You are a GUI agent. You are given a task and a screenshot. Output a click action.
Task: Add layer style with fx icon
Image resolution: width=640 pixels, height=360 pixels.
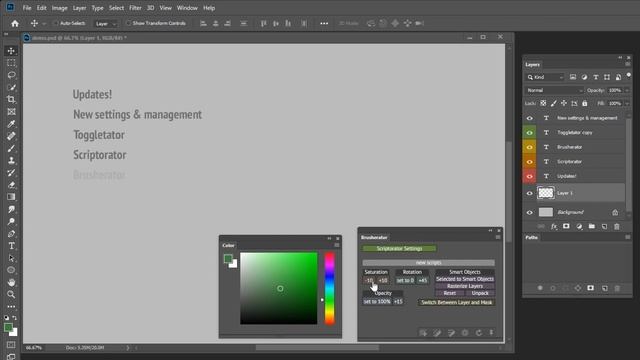[554, 227]
